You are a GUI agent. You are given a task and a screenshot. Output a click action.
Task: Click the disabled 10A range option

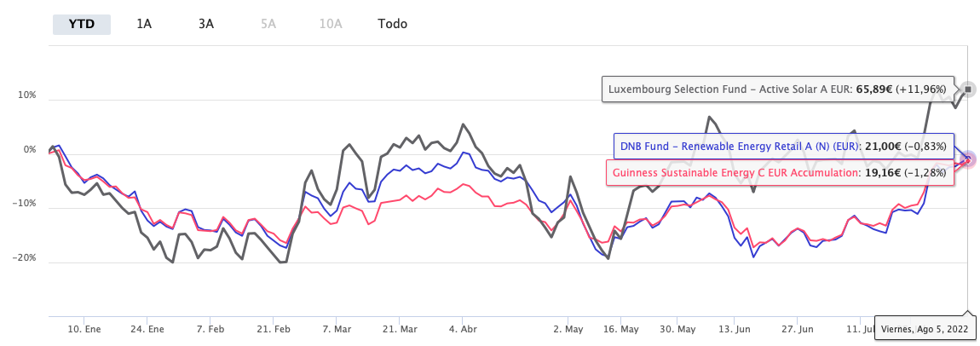pos(331,24)
